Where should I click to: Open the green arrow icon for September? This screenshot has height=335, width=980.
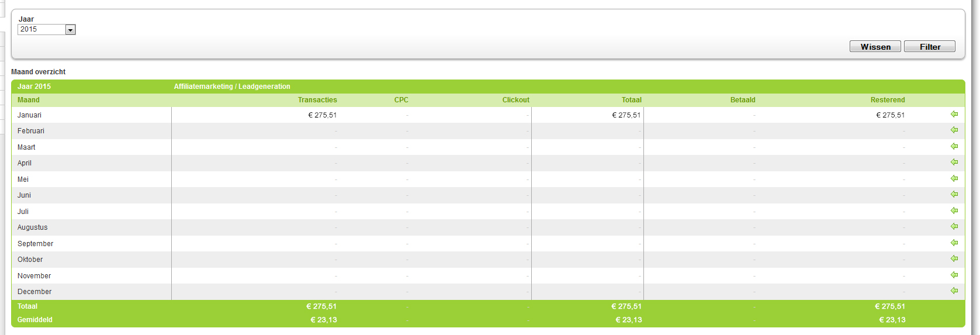click(954, 243)
